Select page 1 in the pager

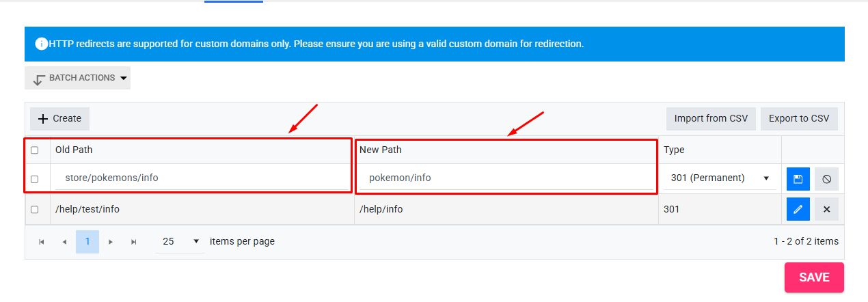coord(87,242)
